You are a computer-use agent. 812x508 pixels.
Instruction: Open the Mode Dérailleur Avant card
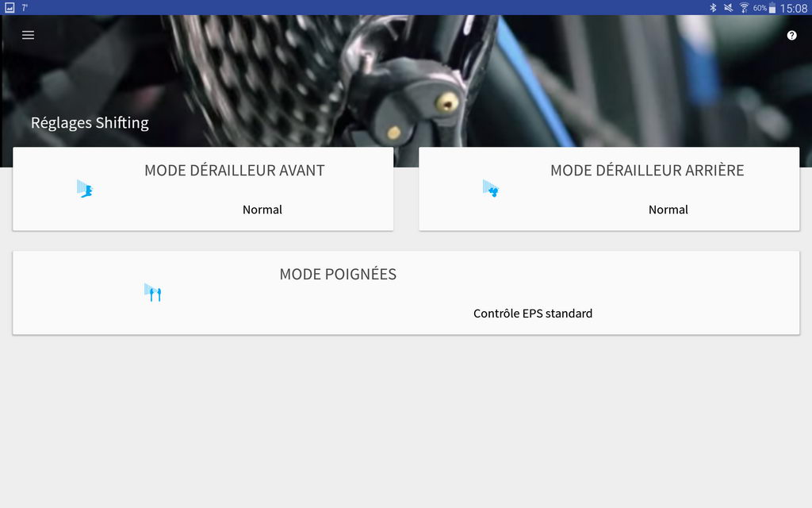[x=203, y=189]
